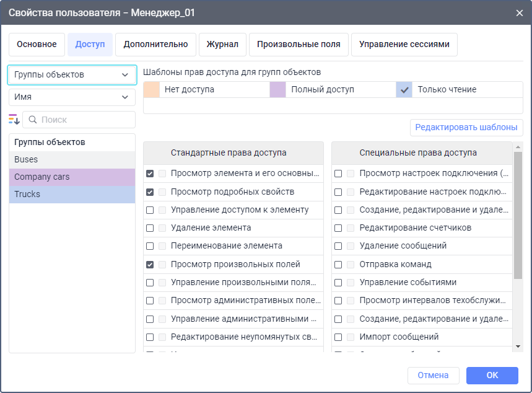This screenshot has width=532, height=393.
Task: Open the Журнал tab
Action: pos(223,45)
